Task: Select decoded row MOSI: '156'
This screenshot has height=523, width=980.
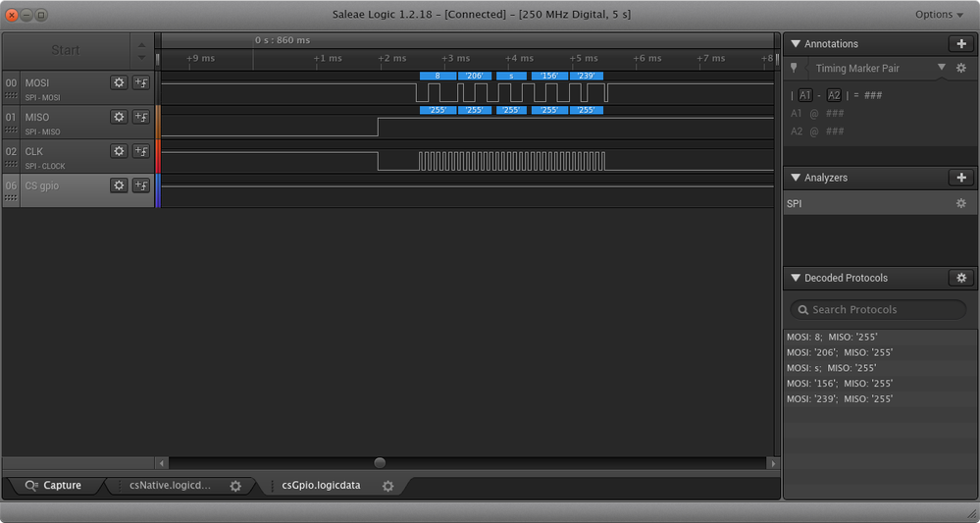Action: tap(878, 383)
